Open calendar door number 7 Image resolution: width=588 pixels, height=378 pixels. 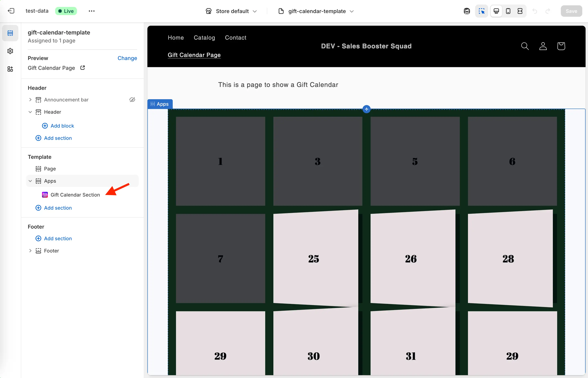[220, 258]
